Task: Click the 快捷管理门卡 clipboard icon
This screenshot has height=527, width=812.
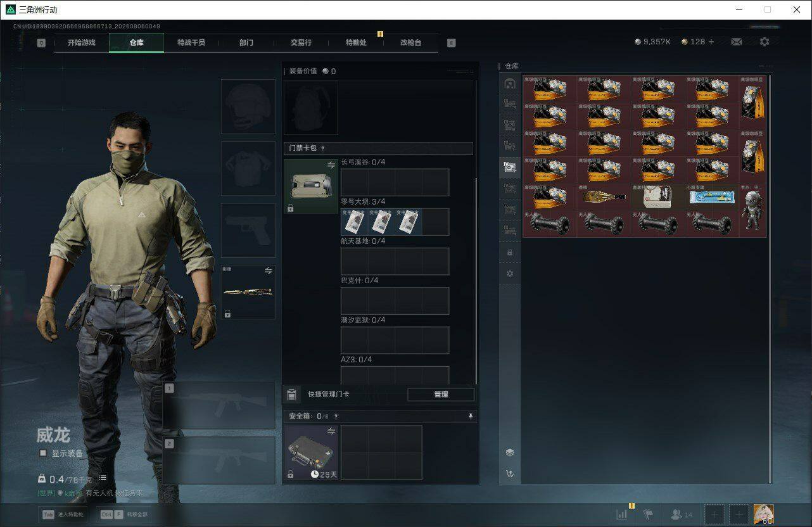Action: click(x=291, y=395)
